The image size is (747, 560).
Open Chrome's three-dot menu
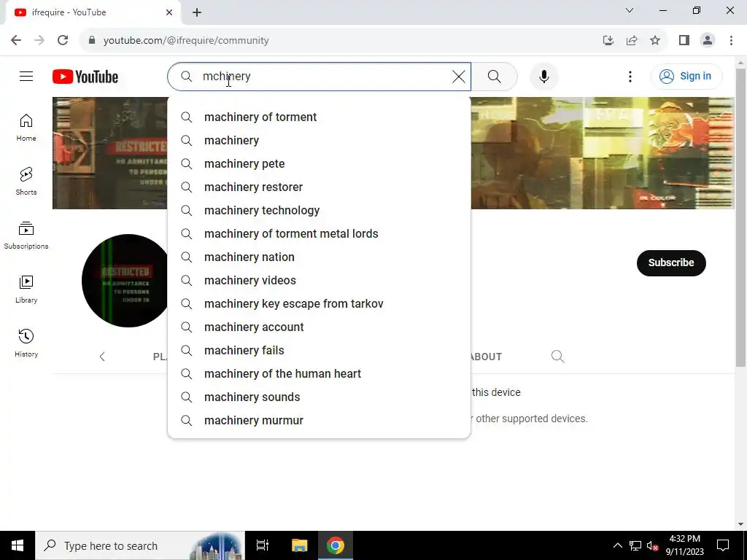(731, 41)
